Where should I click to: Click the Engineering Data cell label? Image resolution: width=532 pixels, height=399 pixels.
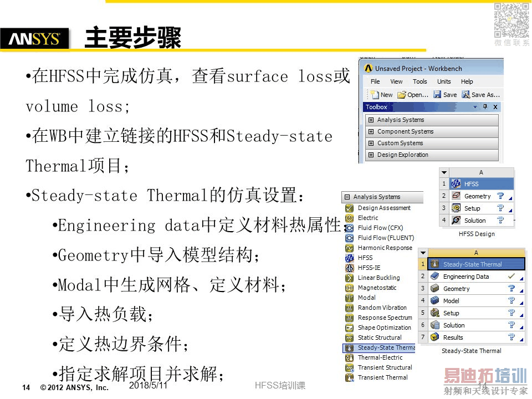coord(466,277)
